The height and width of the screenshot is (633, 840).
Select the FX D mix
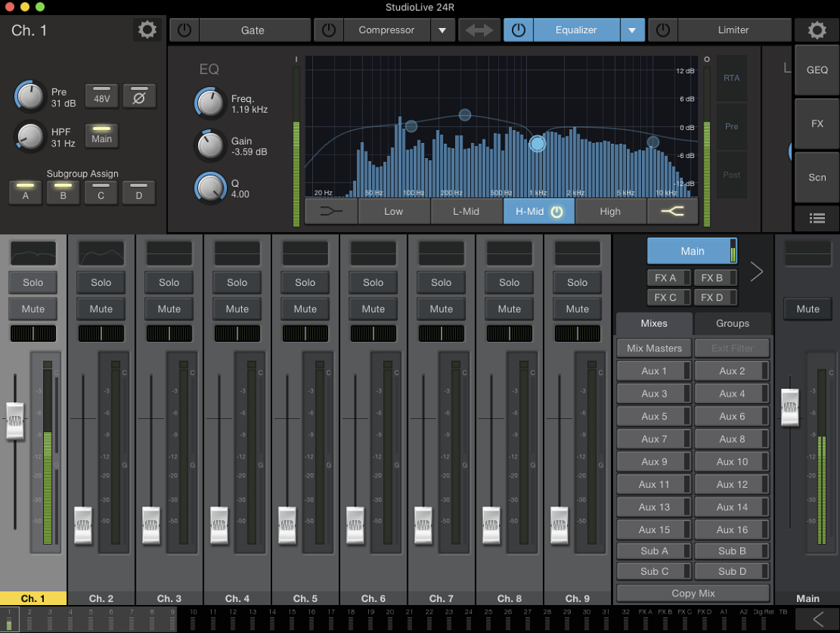[716, 297]
